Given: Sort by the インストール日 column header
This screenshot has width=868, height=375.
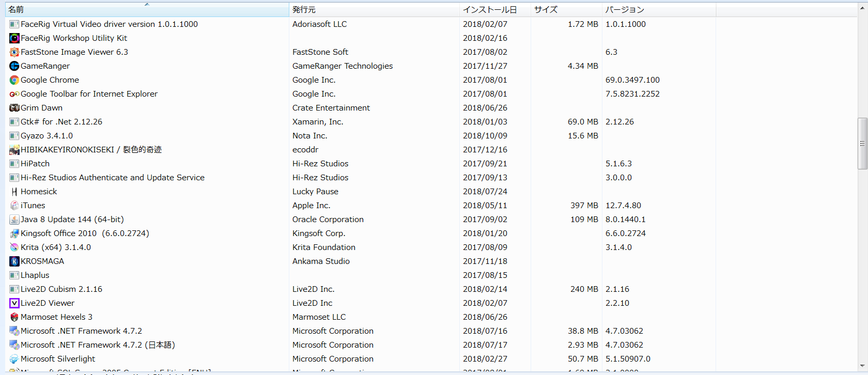Looking at the screenshot, I should coord(495,9).
